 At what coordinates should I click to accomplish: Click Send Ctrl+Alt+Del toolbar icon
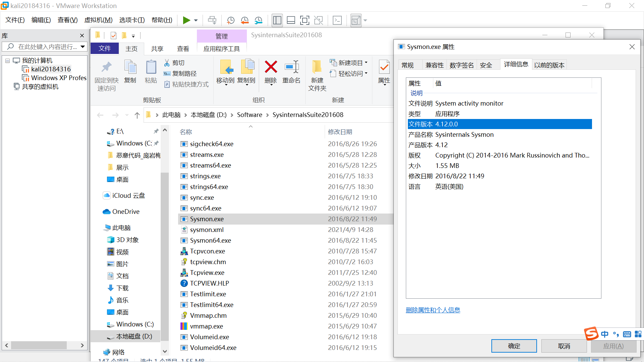click(212, 20)
